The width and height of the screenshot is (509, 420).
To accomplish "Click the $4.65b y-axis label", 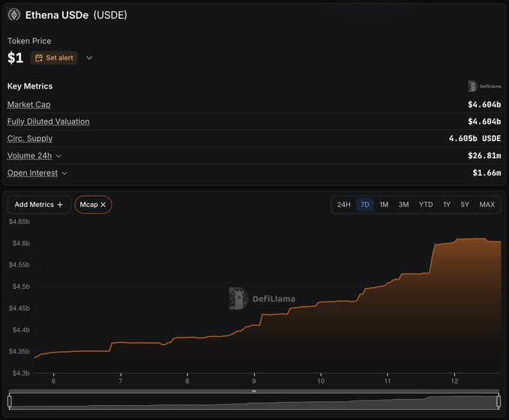I will point(19,221).
